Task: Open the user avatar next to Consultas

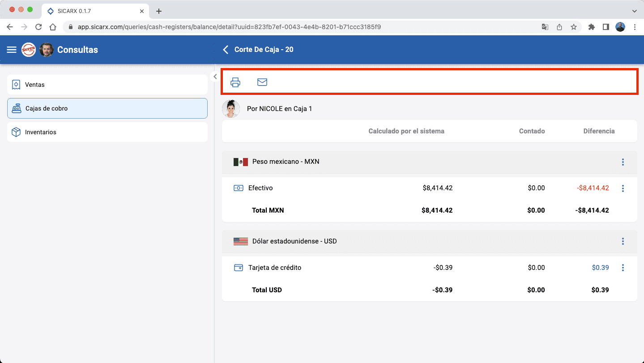Action: (x=47, y=50)
